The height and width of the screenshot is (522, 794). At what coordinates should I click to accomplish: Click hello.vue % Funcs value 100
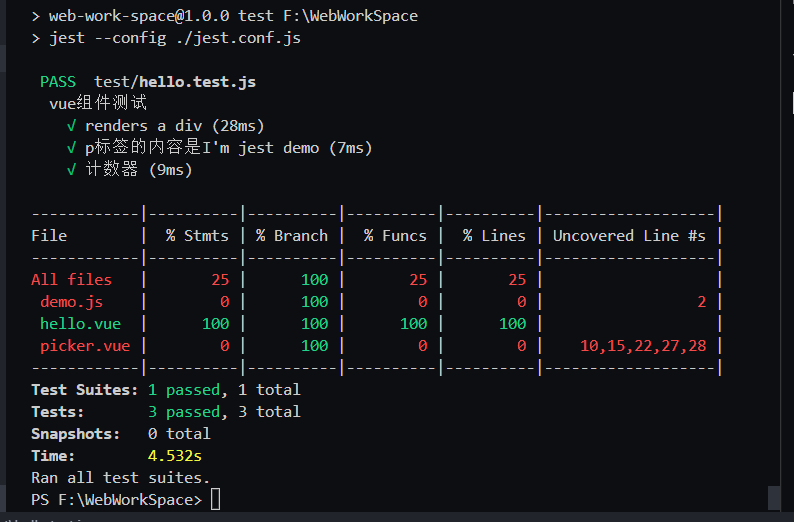coord(414,324)
